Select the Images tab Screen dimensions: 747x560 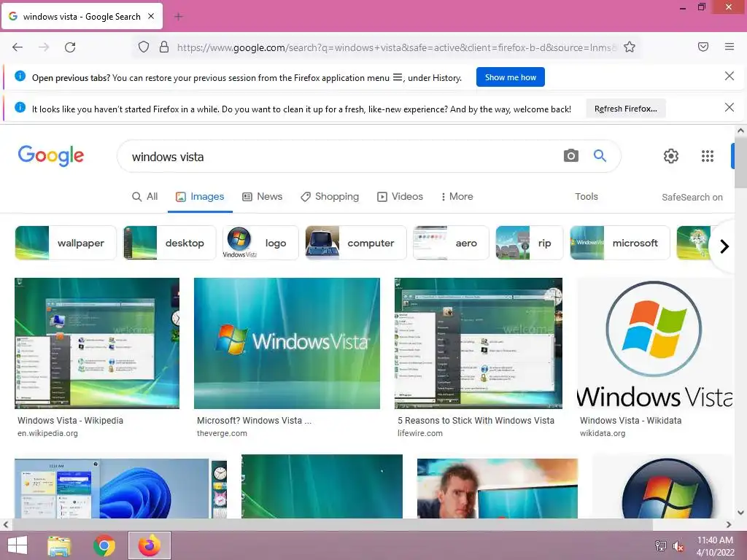(200, 197)
